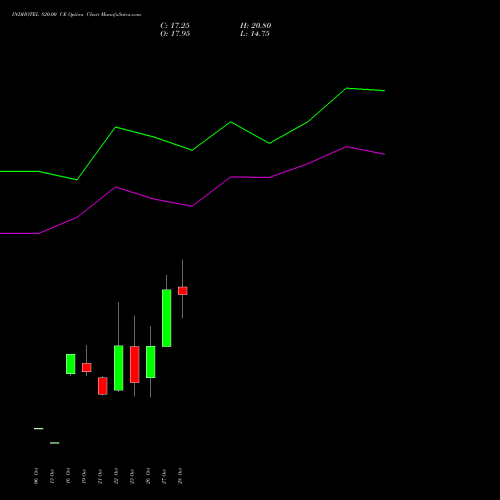Click the green candle for 26 Oct
This screenshot has width=500, height=500.
point(151,362)
